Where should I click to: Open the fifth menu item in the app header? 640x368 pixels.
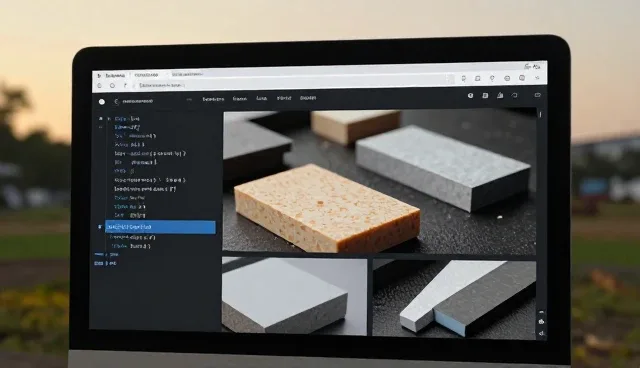(x=308, y=98)
